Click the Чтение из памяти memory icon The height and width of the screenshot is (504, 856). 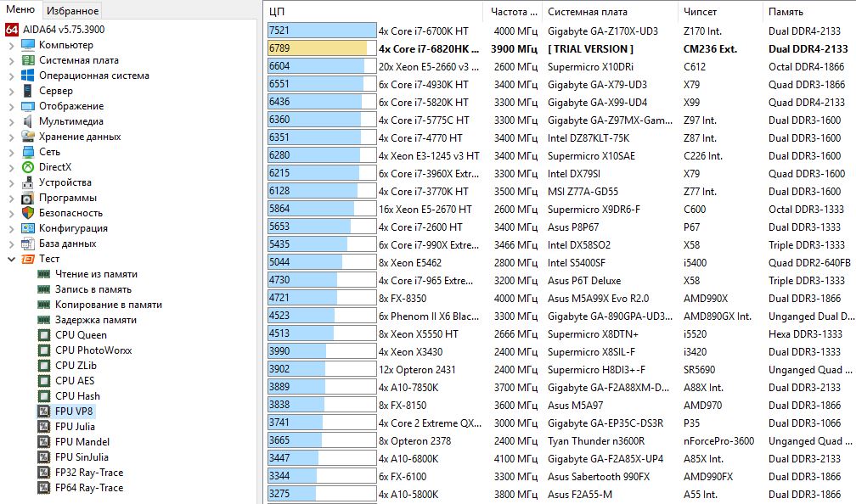click(44, 274)
